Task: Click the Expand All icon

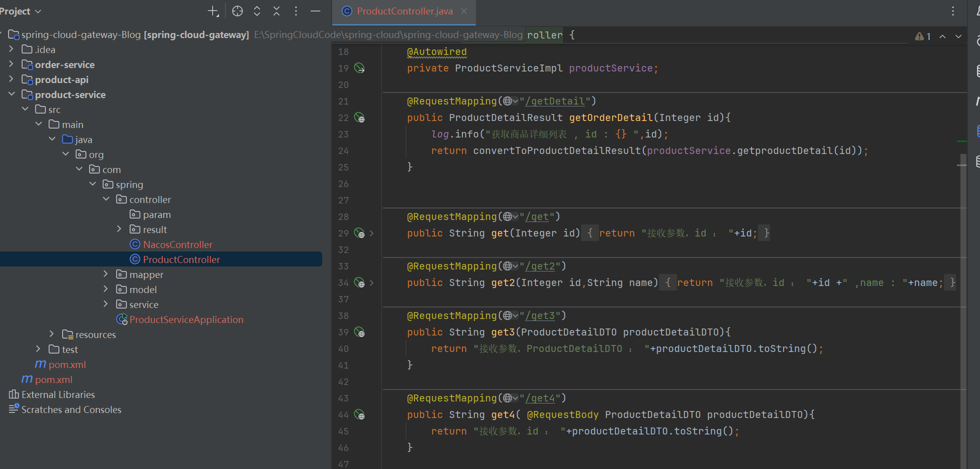Action: (x=257, y=11)
